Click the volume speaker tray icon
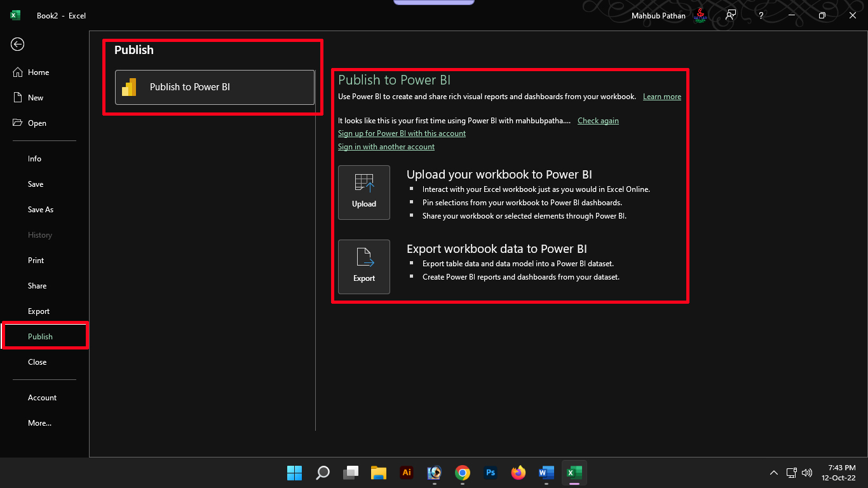Screen dimensions: 868x488 807,473
